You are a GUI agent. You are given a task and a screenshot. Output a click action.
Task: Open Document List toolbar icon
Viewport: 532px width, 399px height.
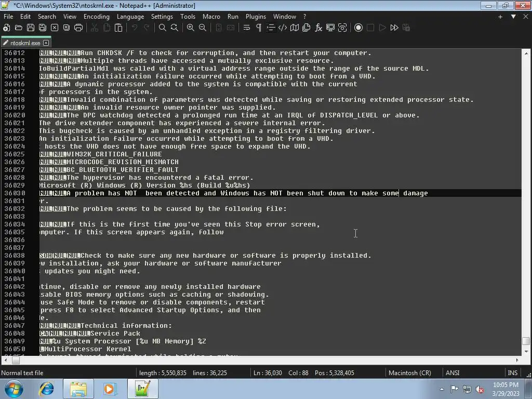pyautogui.click(x=307, y=28)
